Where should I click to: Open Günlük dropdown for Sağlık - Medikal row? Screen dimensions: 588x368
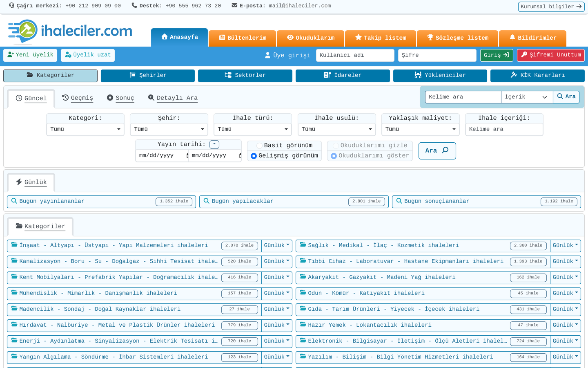566,245
